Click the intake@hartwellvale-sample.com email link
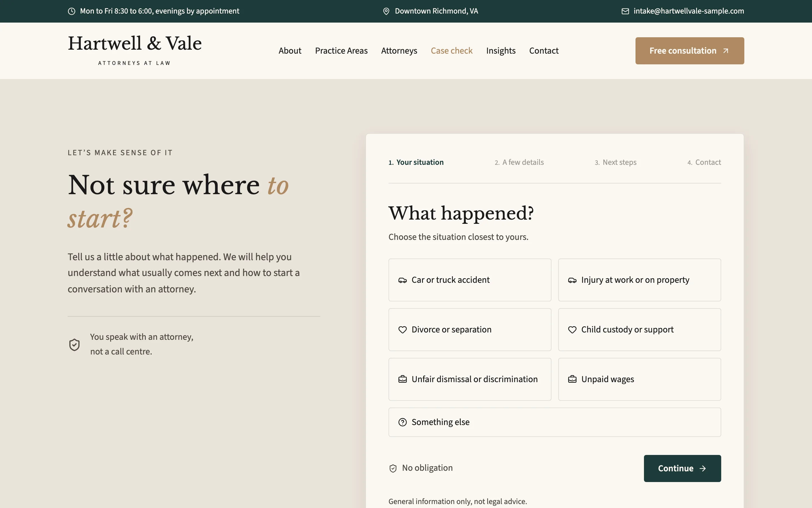 click(x=689, y=11)
